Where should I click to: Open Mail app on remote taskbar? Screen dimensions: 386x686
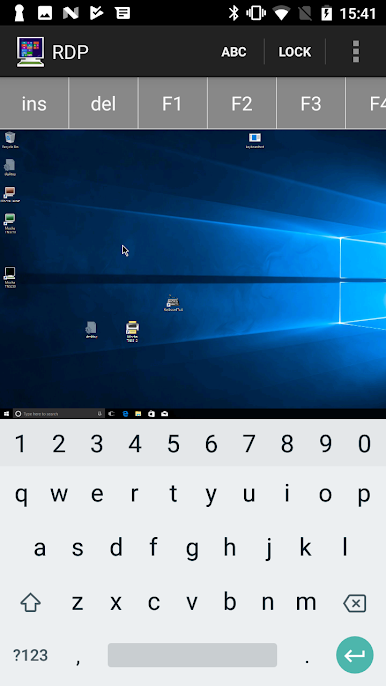[x=165, y=413]
